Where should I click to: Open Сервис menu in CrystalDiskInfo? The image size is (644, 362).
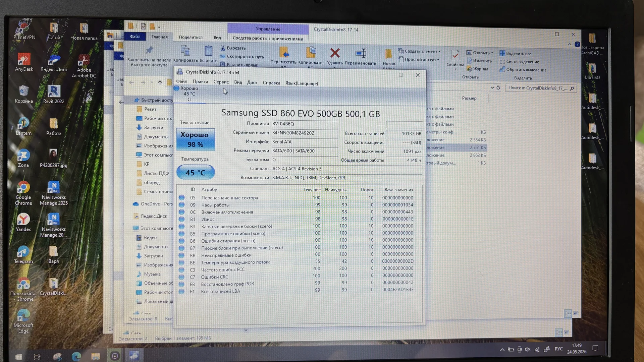point(221,82)
